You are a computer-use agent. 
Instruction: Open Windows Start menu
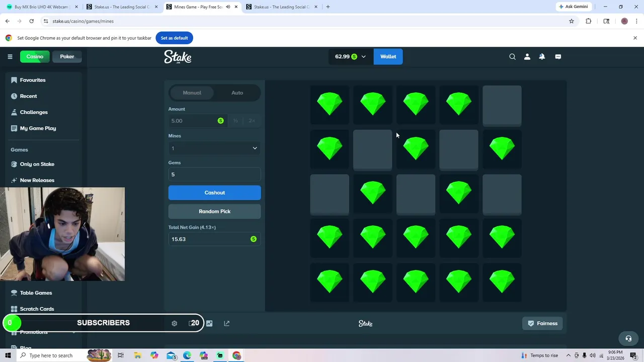8,355
